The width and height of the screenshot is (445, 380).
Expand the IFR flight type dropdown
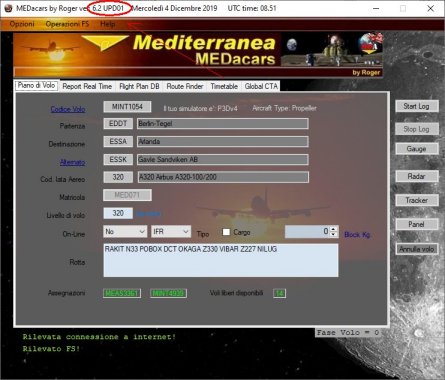coord(171,232)
